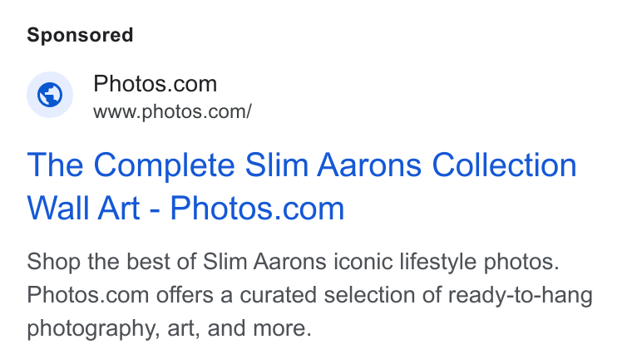Open 'The Complete Slim Aarons Collection' headline

click(x=302, y=165)
